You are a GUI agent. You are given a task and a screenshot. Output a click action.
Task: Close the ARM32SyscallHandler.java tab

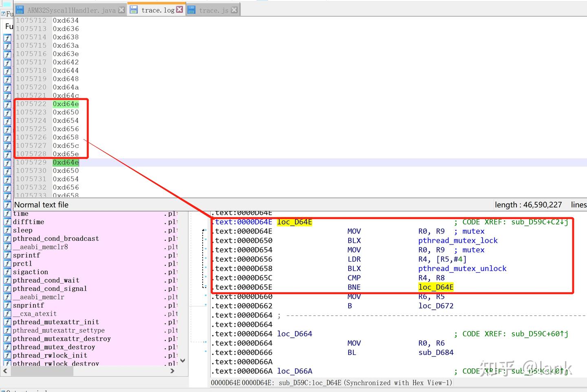pyautogui.click(x=121, y=10)
